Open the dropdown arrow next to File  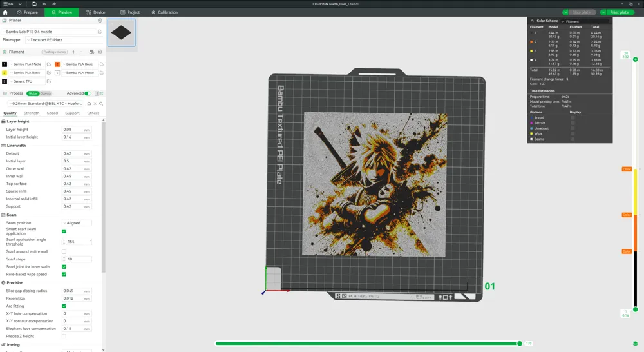click(20, 4)
